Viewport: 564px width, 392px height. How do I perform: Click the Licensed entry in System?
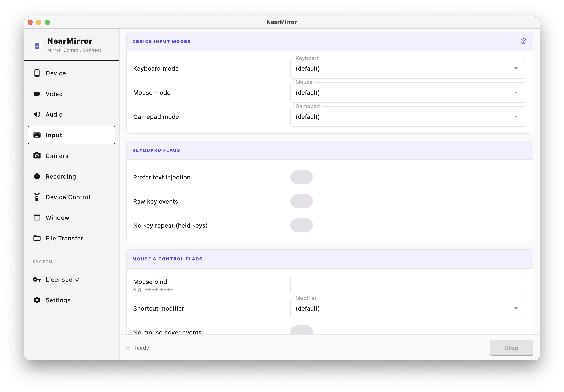pyautogui.click(x=59, y=280)
